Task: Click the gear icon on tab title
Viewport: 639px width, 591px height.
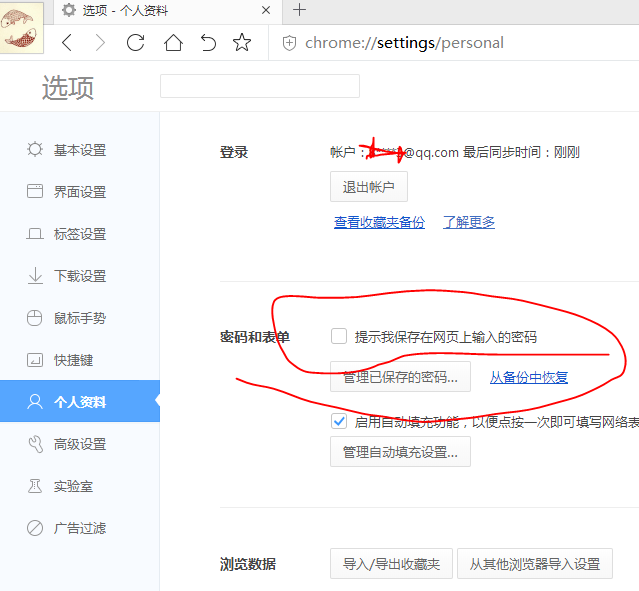Action: 69,10
